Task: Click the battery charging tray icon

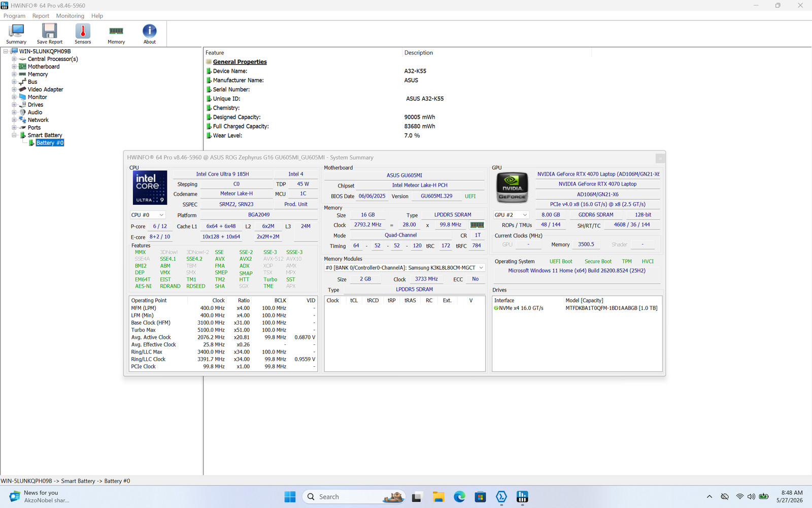Action: [763, 497]
